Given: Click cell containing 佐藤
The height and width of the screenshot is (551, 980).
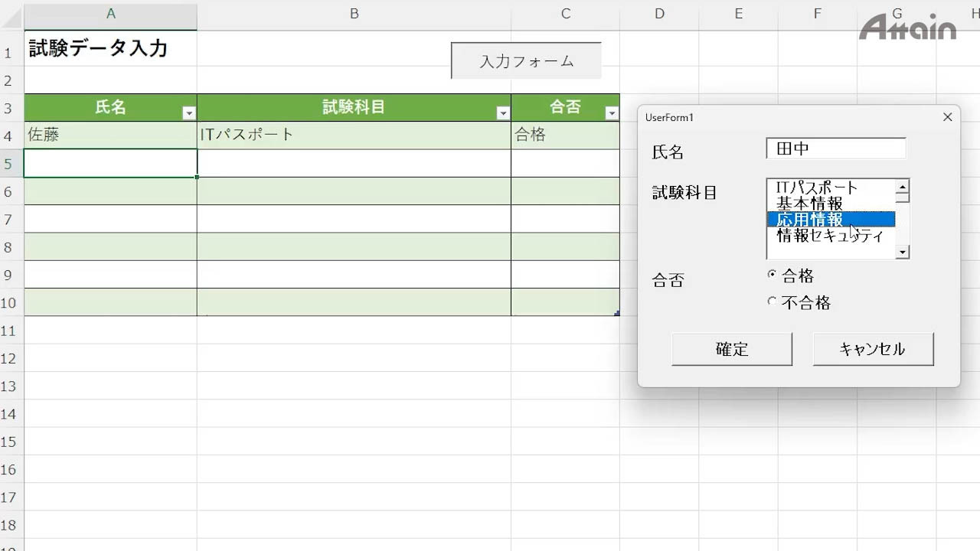Looking at the screenshot, I should tap(110, 135).
